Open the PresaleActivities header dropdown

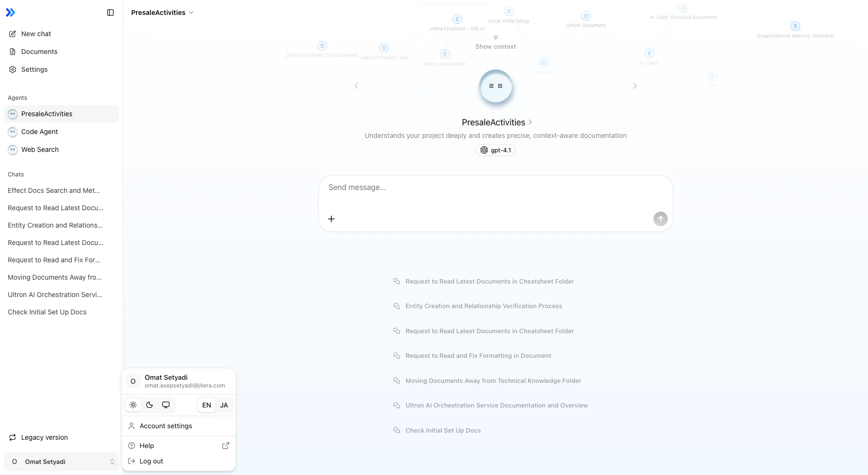coord(163,13)
